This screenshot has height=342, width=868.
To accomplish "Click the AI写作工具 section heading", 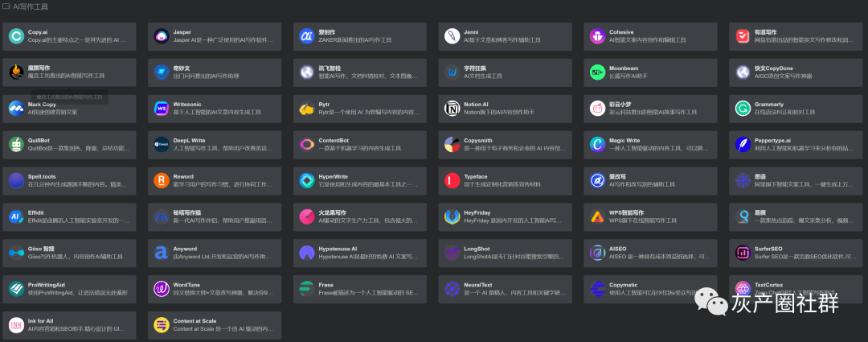I will point(31,6).
